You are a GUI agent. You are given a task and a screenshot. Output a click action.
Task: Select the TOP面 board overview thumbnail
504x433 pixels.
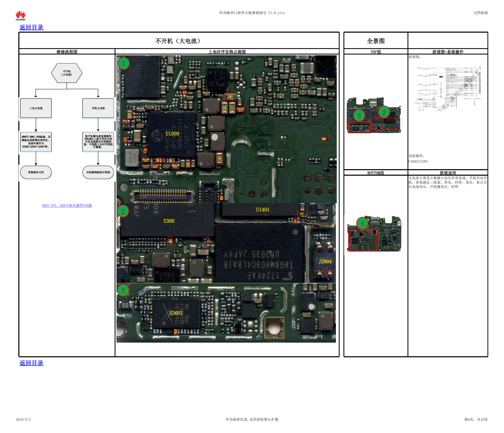point(374,115)
